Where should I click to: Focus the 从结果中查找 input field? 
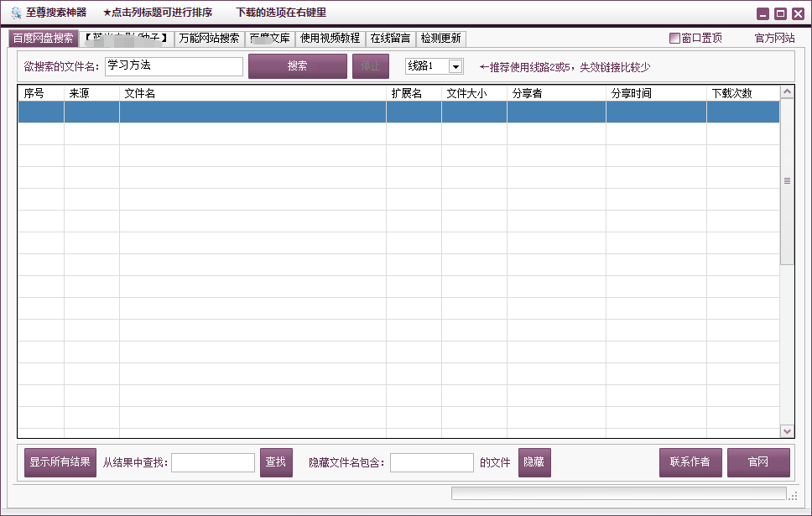[x=213, y=462]
